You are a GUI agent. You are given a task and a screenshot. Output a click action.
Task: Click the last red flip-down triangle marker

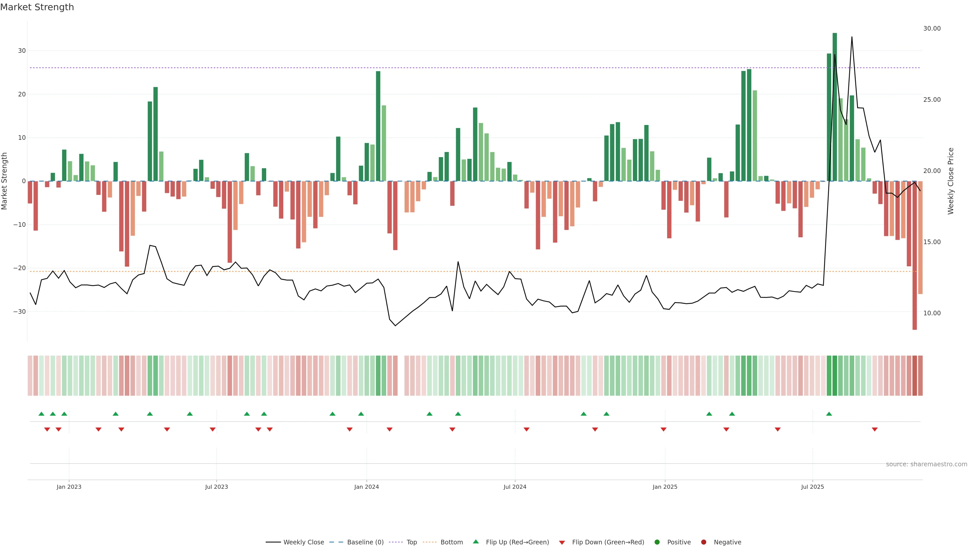875,429
